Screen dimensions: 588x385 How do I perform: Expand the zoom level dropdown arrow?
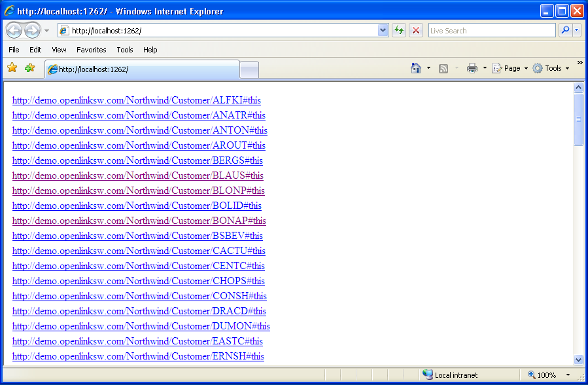568,375
